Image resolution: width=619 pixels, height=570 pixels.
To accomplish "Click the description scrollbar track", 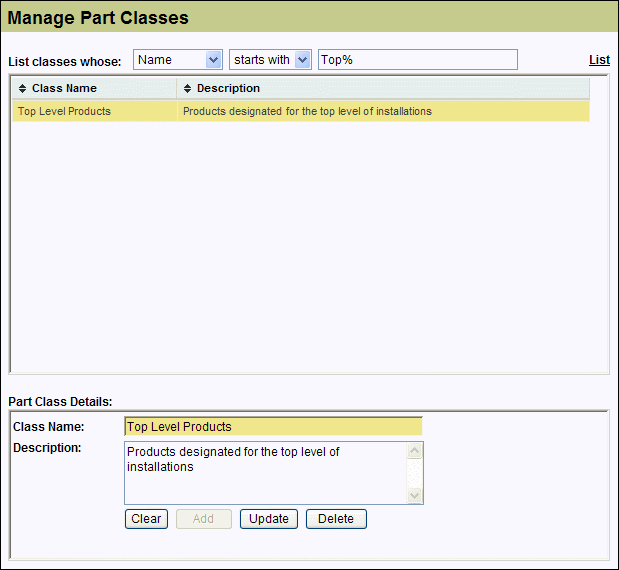I will point(415,473).
